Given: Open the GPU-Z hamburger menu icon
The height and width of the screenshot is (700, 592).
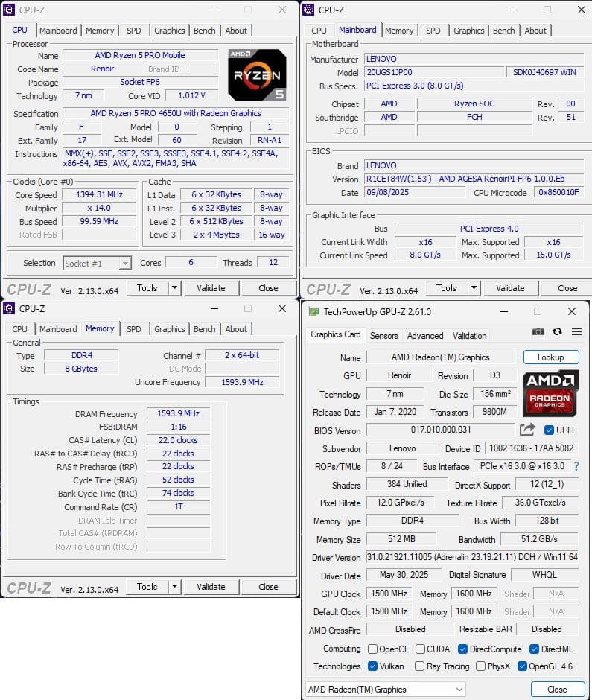Looking at the screenshot, I should [576, 331].
